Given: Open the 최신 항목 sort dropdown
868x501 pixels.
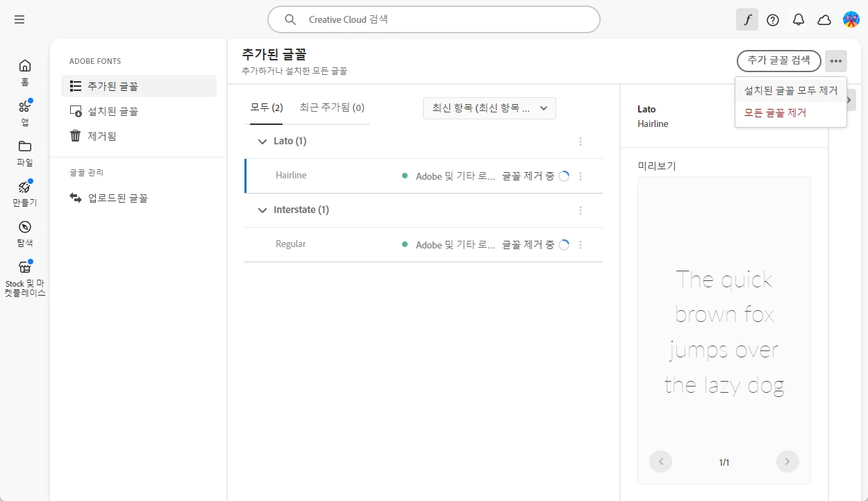Looking at the screenshot, I should pyautogui.click(x=490, y=108).
